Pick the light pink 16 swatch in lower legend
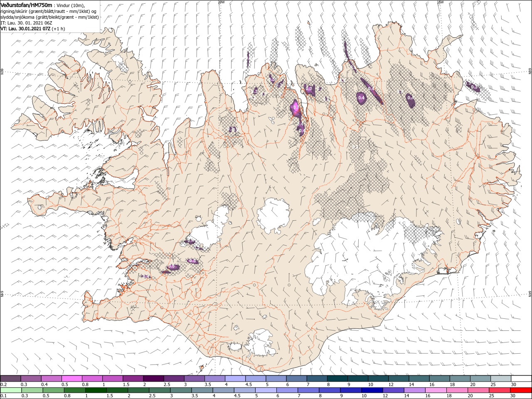This screenshot has height=399, width=532. coord(436,390)
